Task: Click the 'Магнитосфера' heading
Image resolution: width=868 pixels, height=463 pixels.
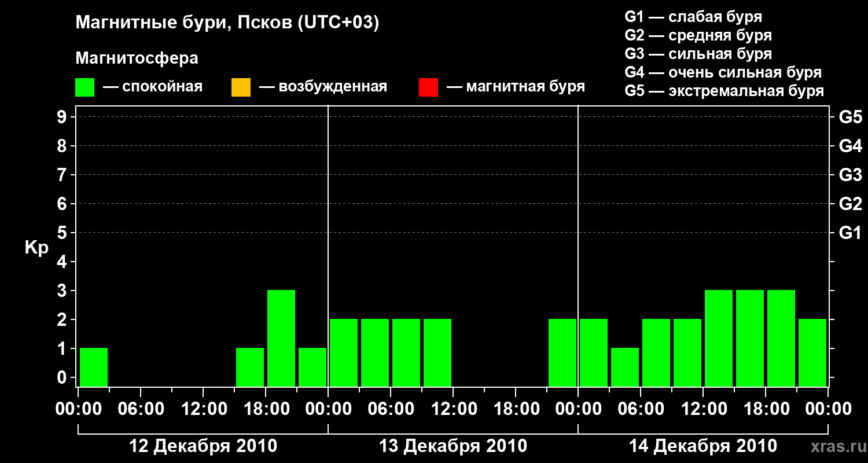Action: pos(137,58)
